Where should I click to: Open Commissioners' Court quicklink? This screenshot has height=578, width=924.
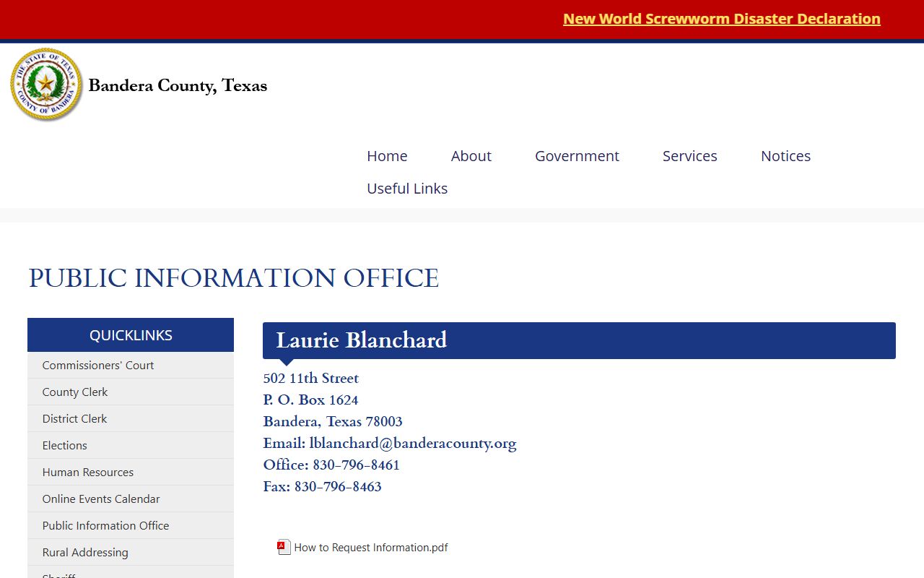click(131, 365)
